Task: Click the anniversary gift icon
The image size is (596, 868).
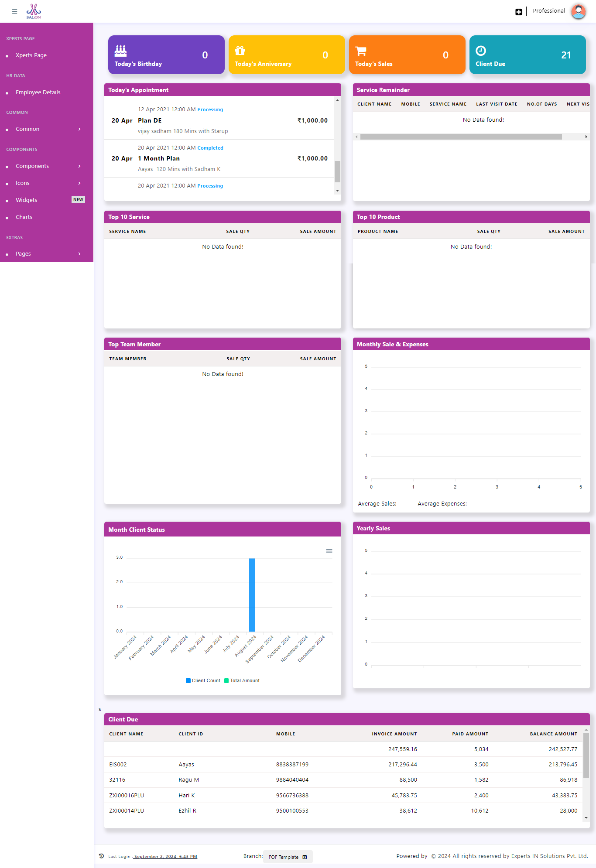Action: click(x=240, y=51)
